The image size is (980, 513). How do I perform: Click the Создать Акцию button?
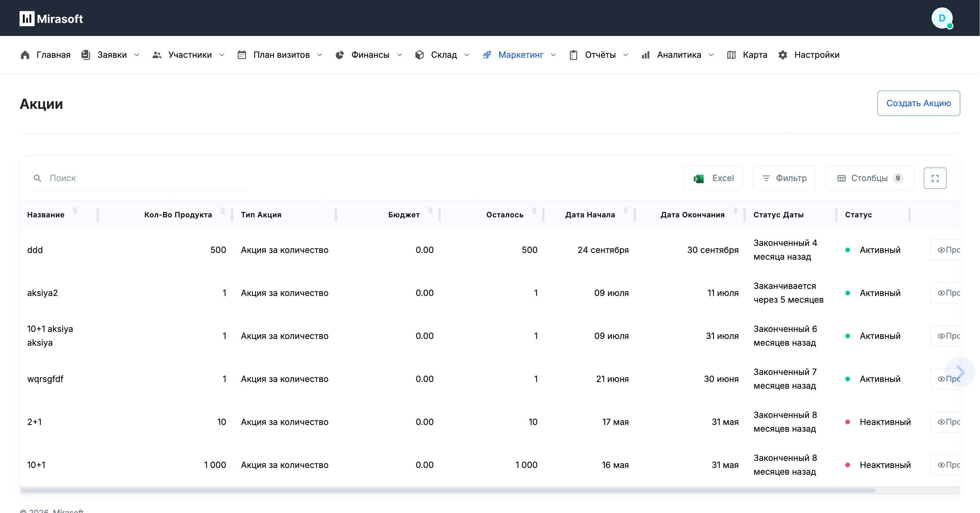pyautogui.click(x=918, y=103)
